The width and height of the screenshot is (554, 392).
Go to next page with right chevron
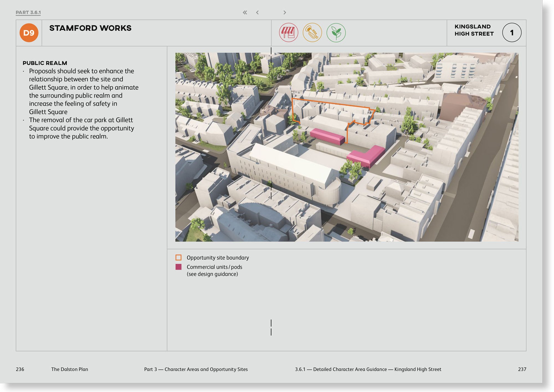click(284, 12)
